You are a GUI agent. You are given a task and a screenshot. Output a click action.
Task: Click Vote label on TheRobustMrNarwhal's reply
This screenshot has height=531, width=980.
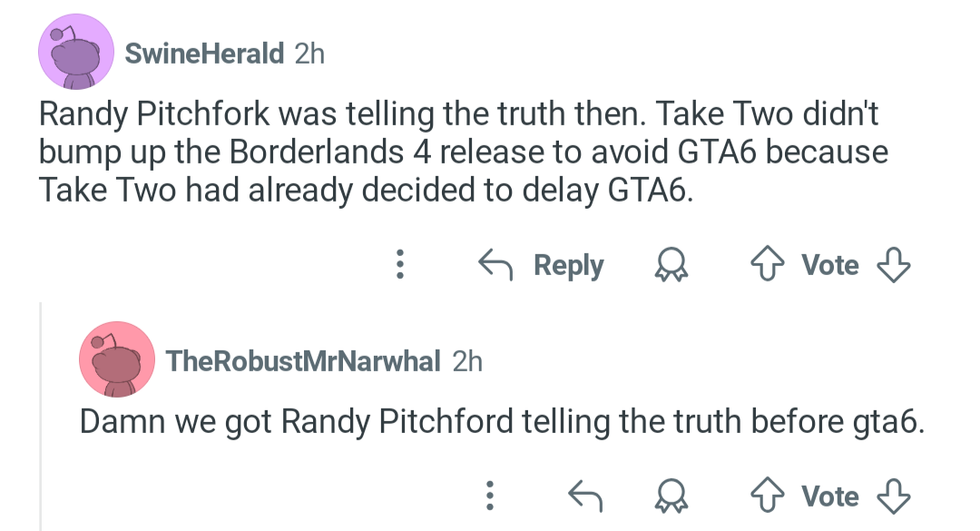830,497
